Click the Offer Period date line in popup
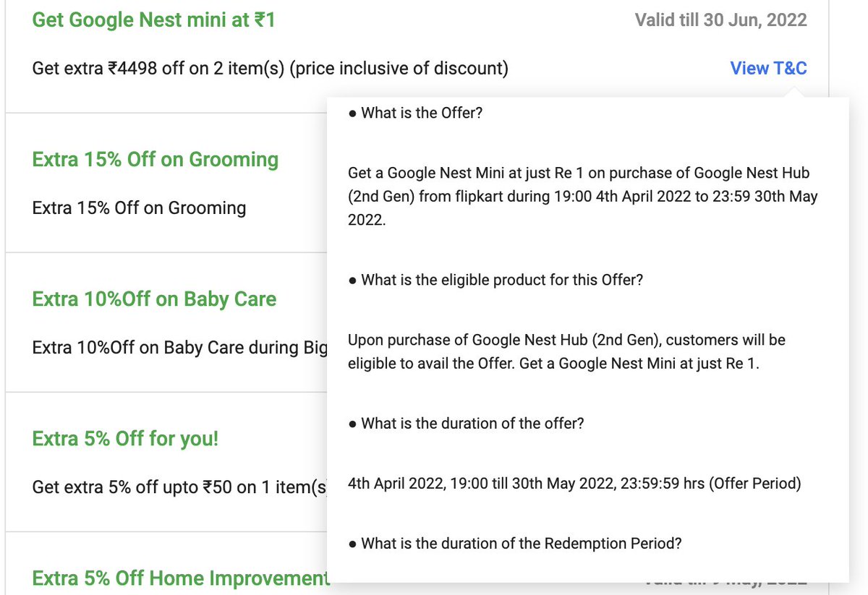The height and width of the screenshot is (595, 868). coord(574,483)
